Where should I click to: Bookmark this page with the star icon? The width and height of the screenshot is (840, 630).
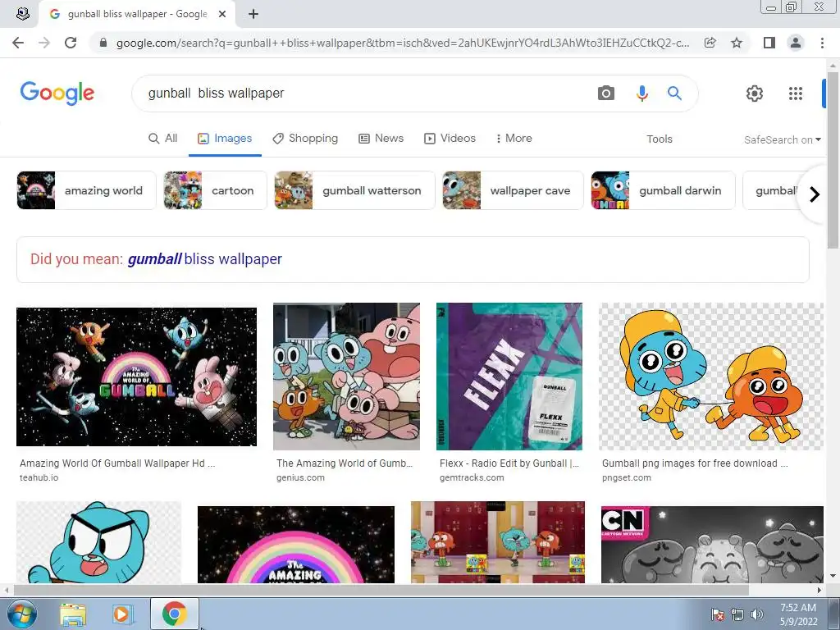737,43
